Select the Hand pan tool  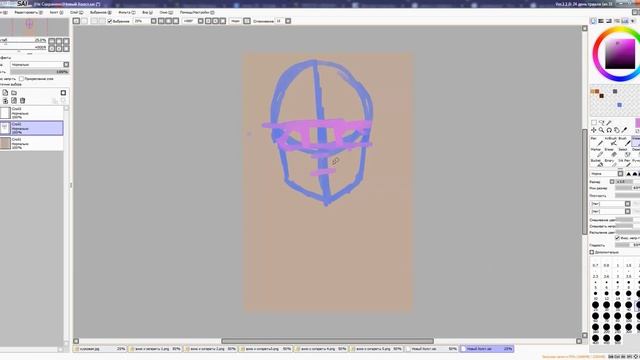tap(617, 130)
